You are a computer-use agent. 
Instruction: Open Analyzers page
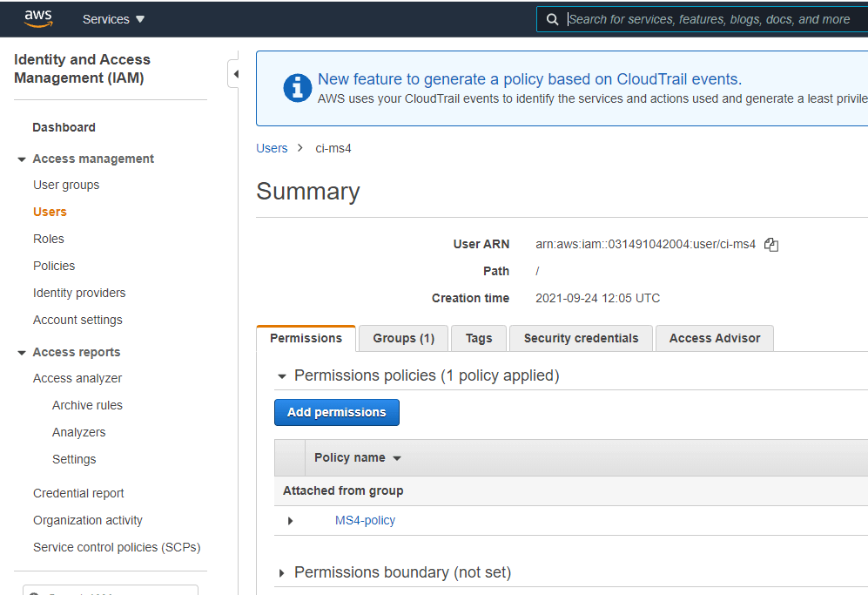pyautogui.click(x=78, y=433)
